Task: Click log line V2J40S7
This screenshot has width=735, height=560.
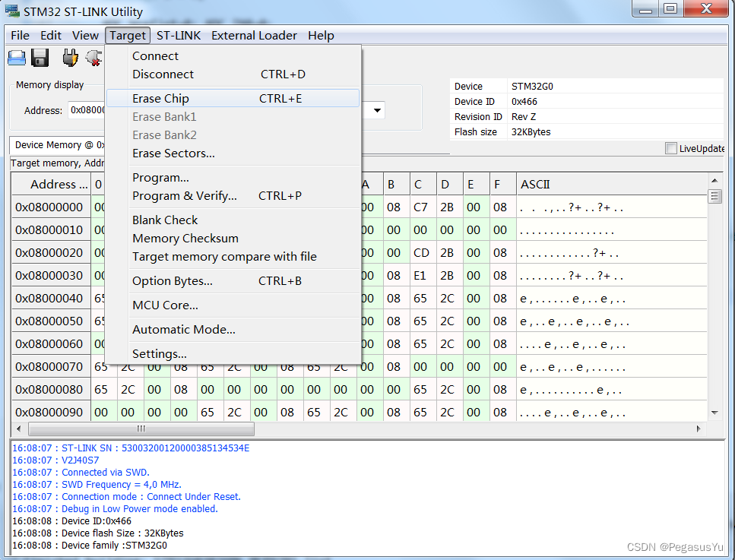Action: pyautogui.click(x=55, y=460)
